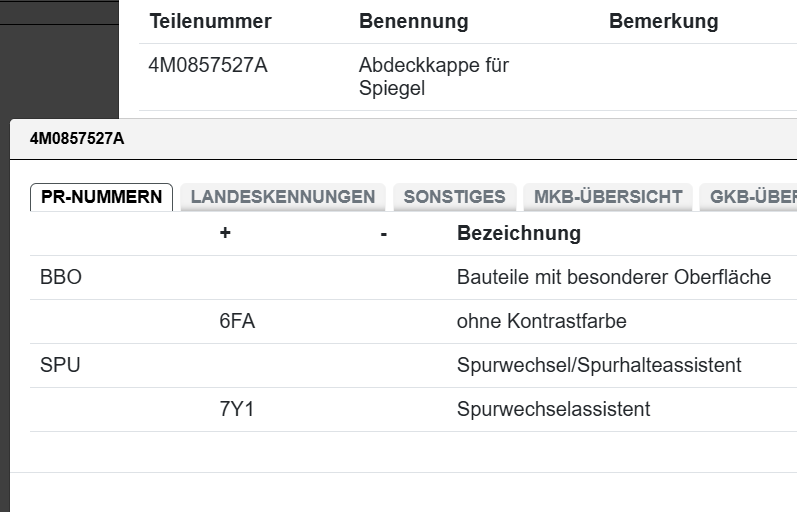Image resolution: width=797 pixels, height=512 pixels.
Task: Click the Abdeckkappe für Spiegel description
Action: 433,77
